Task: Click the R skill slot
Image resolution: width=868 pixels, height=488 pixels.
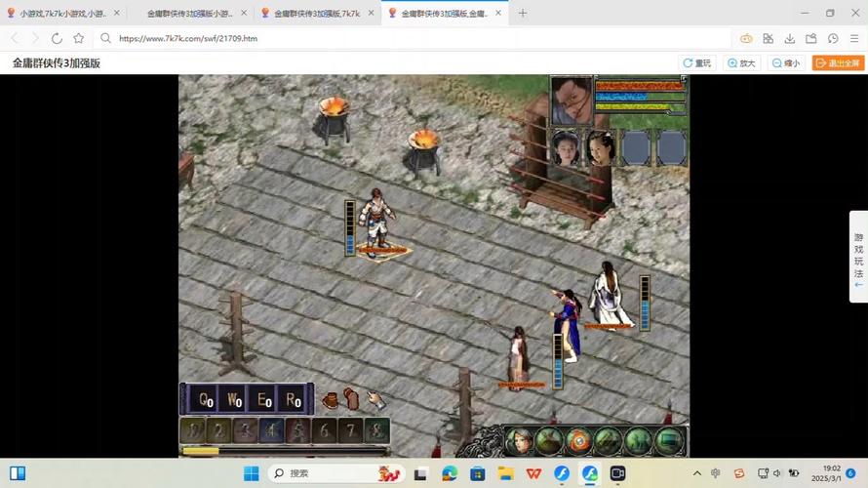Action: [x=293, y=399]
